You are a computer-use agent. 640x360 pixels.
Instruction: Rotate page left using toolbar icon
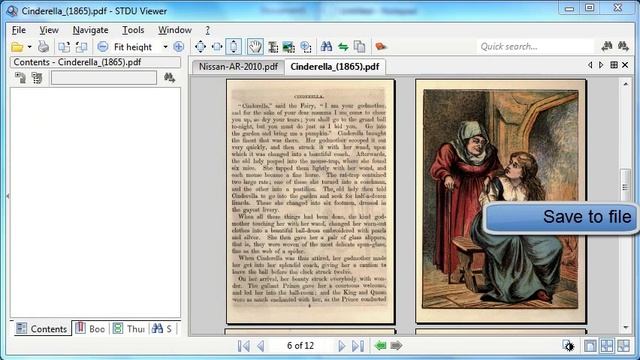pyautogui.click(x=63, y=47)
